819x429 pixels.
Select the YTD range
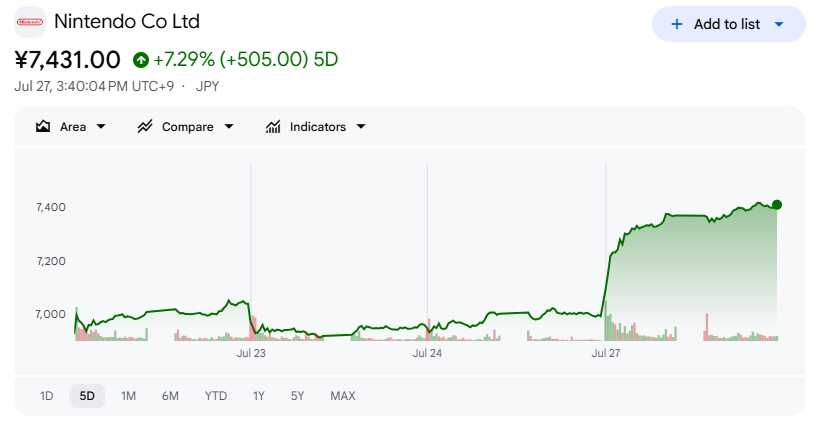coord(216,396)
